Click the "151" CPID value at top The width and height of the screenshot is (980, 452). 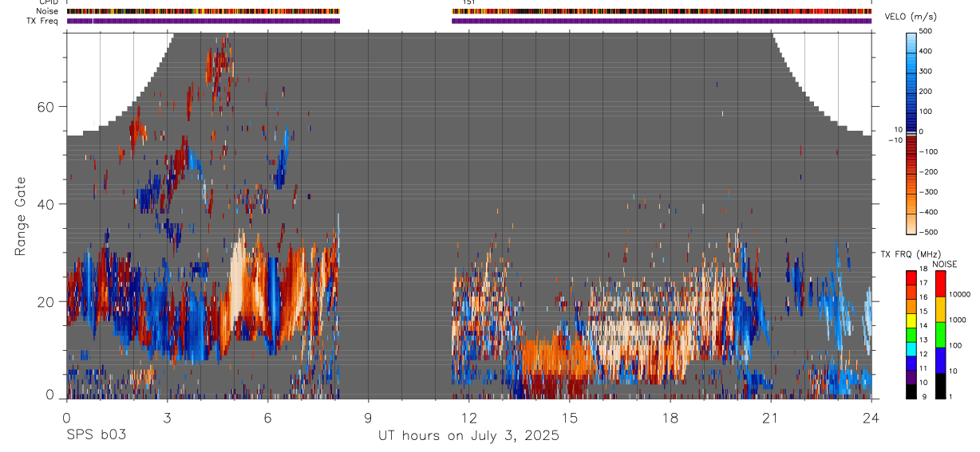tap(469, 2)
